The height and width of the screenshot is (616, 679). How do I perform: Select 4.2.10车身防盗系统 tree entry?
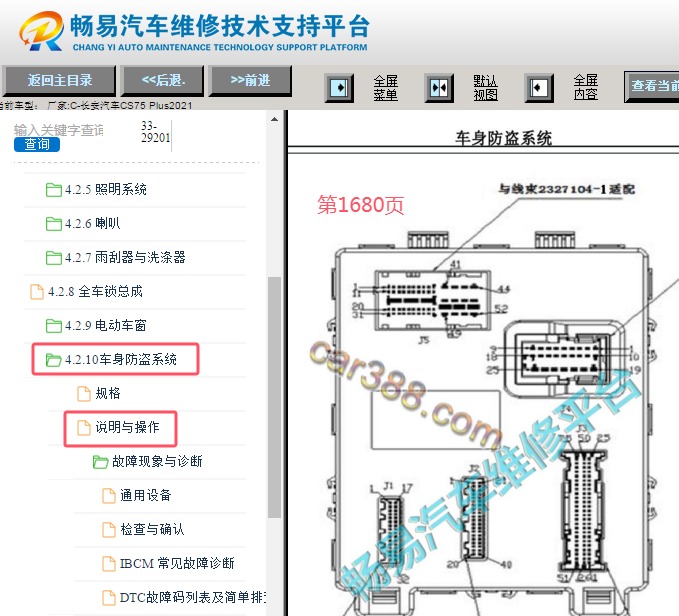click(x=121, y=360)
